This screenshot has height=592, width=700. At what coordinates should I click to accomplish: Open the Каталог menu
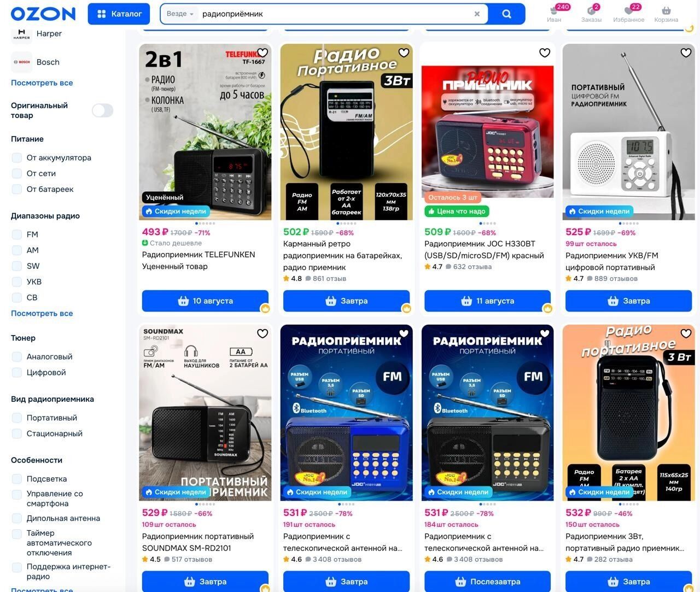[119, 14]
